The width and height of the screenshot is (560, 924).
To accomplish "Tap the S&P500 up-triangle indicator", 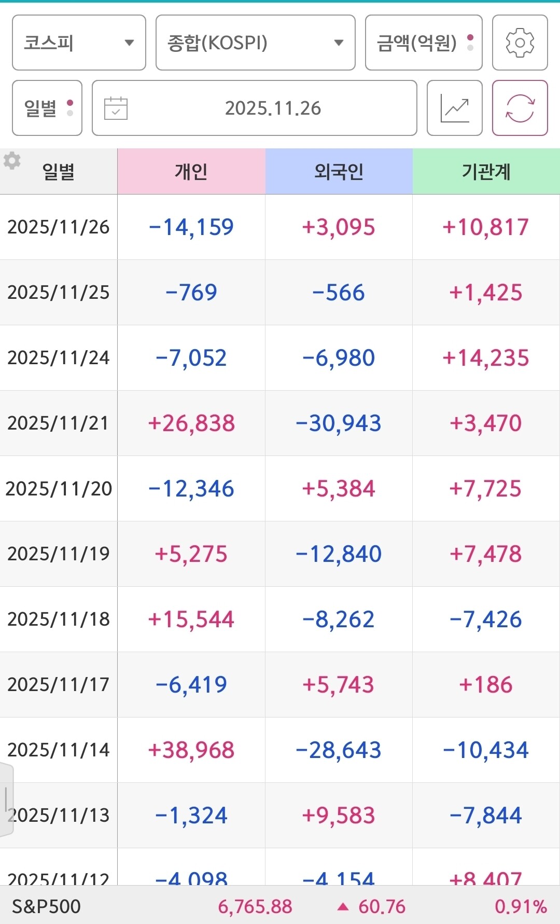I will coord(342,907).
